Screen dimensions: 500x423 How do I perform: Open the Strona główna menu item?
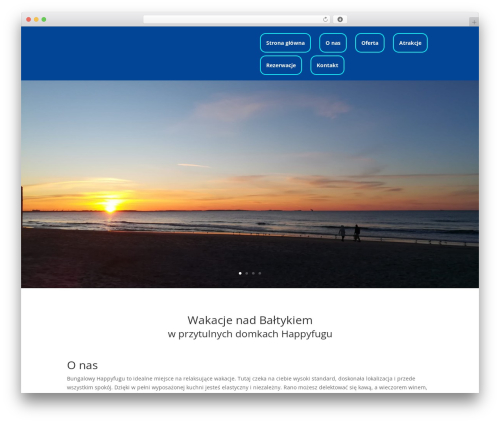pyautogui.click(x=285, y=43)
